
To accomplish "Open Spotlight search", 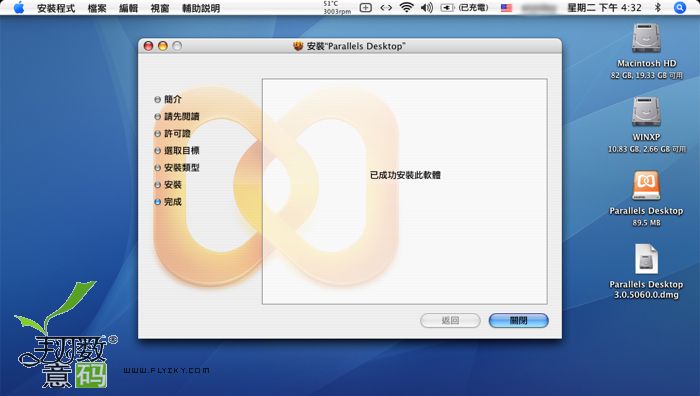I will (x=679, y=8).
